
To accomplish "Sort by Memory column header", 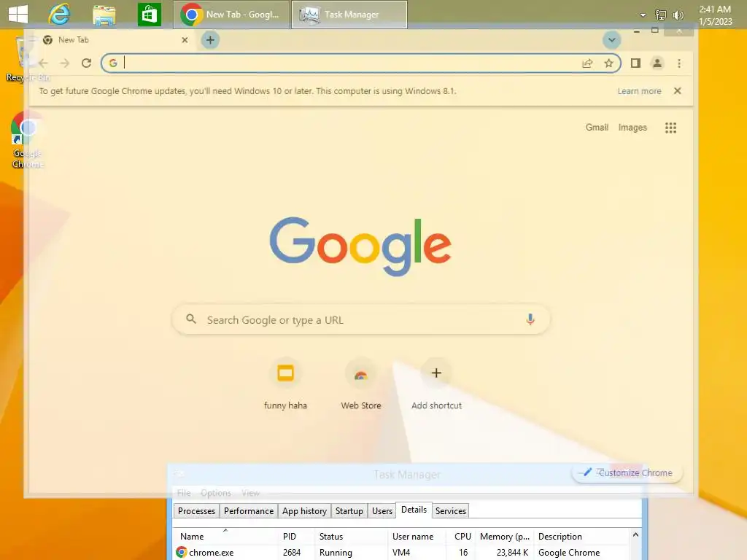I will click(x=505, y=536).
